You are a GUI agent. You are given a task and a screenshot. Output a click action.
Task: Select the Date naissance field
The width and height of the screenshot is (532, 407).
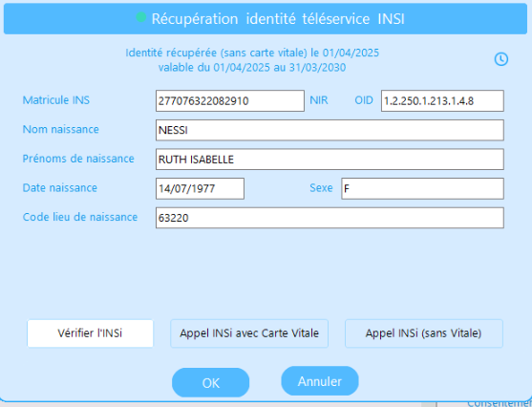(x=200, y=188)
